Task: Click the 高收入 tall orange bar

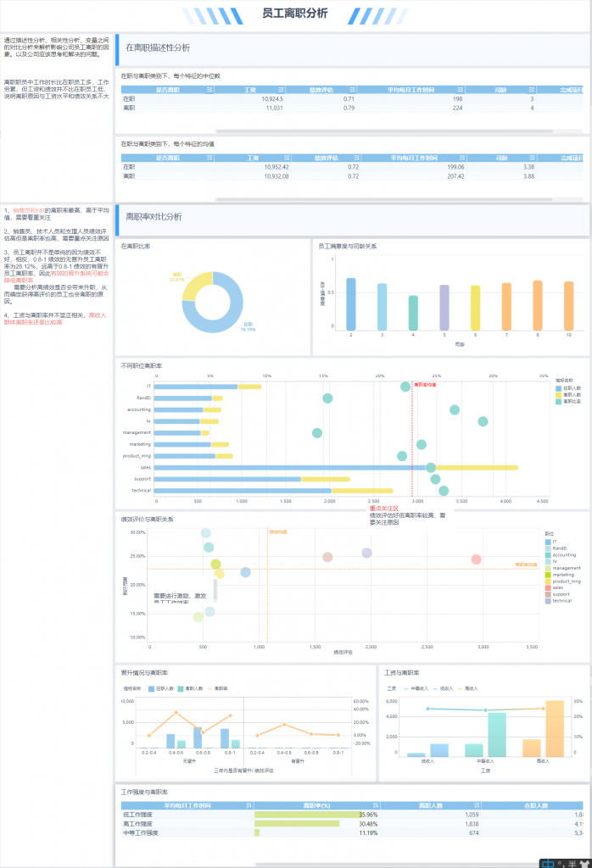Action: tap(555, 728)
